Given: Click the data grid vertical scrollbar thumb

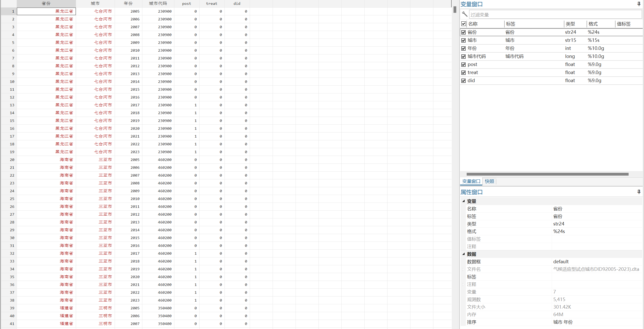Looking at the screenshot, I should [455, 10].
